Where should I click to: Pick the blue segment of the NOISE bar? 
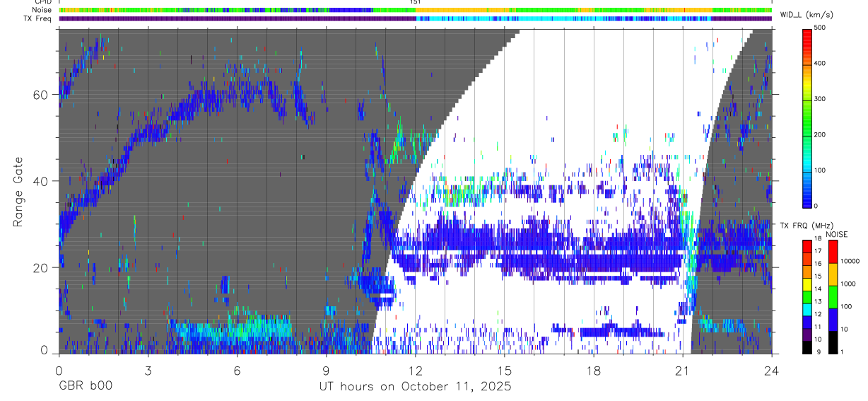tap(833, 320)
